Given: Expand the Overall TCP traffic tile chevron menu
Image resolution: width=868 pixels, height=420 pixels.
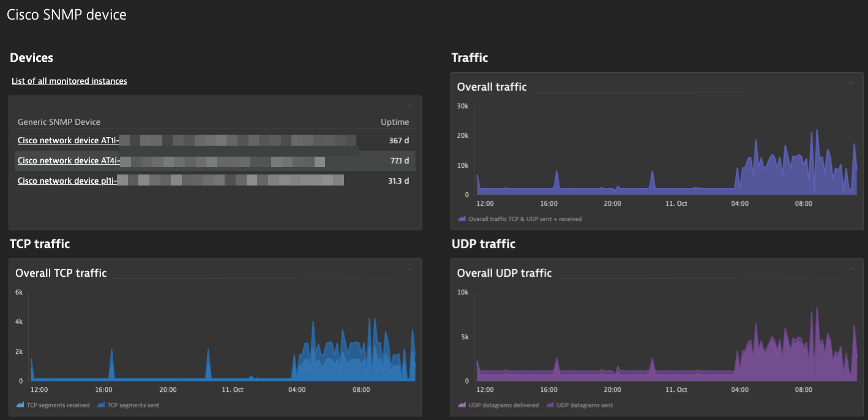Looking at the screenshot, I should point(410,269).
